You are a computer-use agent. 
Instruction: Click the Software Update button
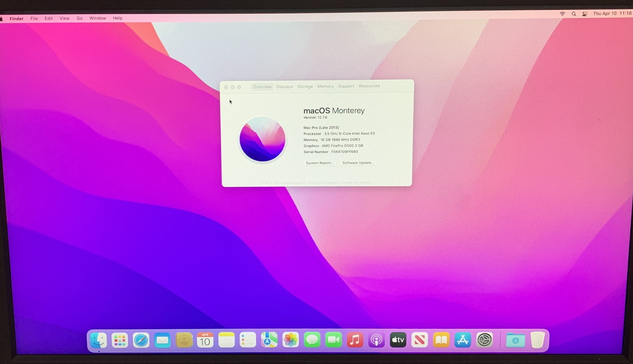tap(358, 163)
